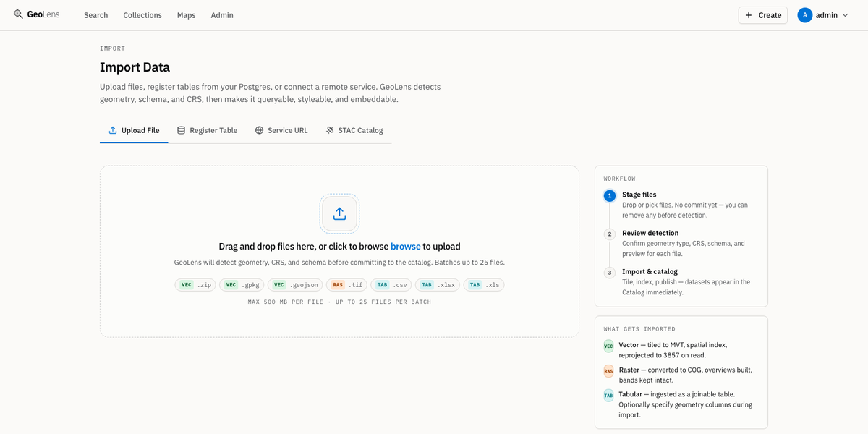Click the .geojson format chip
The image size is (868, 434).
point(295,285)
